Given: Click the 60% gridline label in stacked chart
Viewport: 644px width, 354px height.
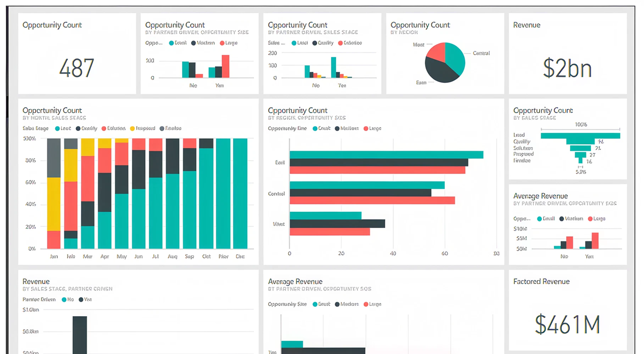Looking at the screenshot, I should coord(31,183).
